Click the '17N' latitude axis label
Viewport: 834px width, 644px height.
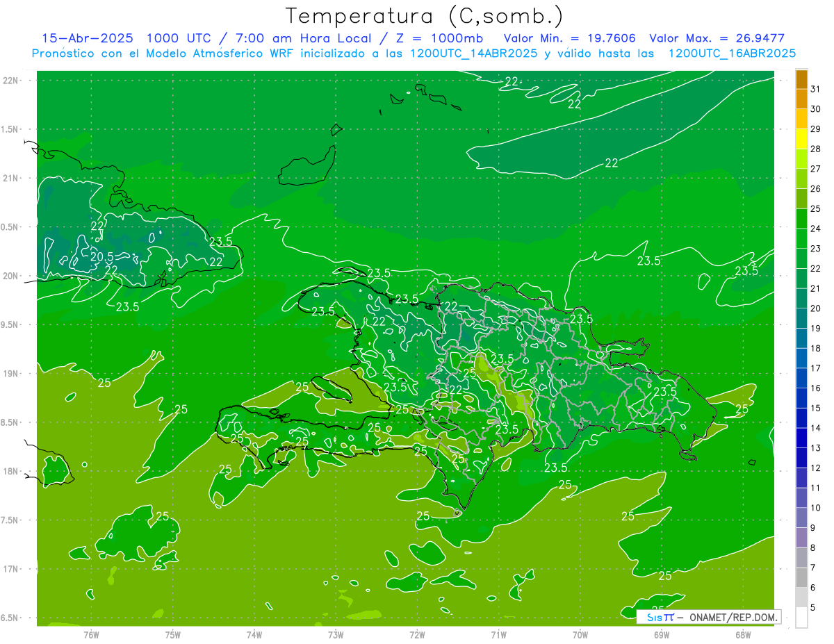click(10, 569)
